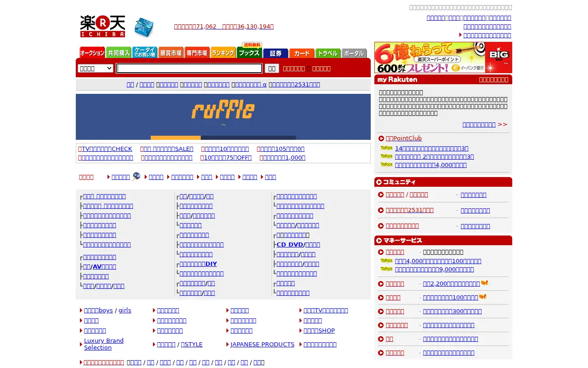This screenshot has width=588, height=368.
Task: Go to the 専門市場 tab
Action: pos(197,53)
